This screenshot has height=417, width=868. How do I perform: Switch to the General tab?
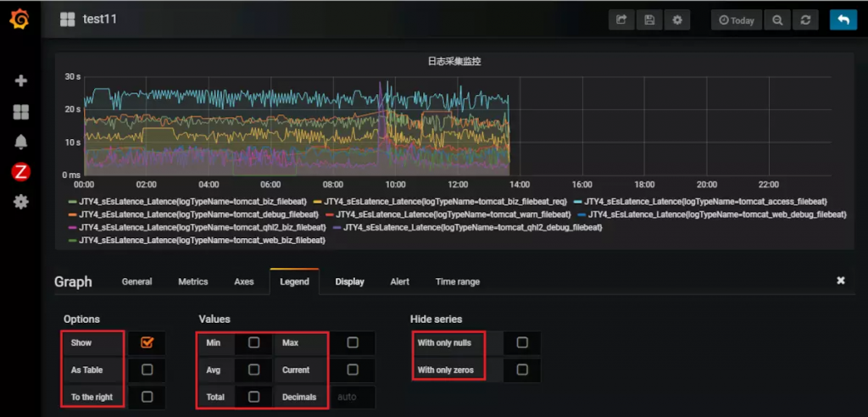pos(136,281)
